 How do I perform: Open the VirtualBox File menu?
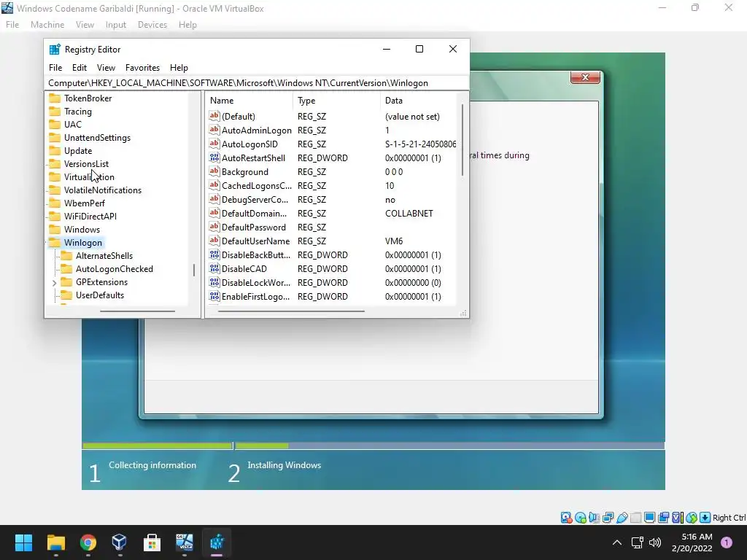click(12, 25)
